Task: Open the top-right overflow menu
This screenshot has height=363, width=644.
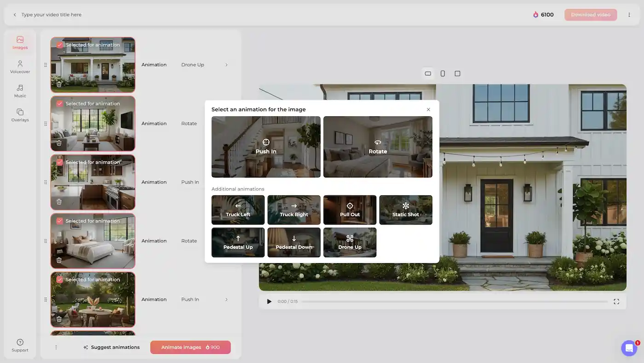Action: 629,14
